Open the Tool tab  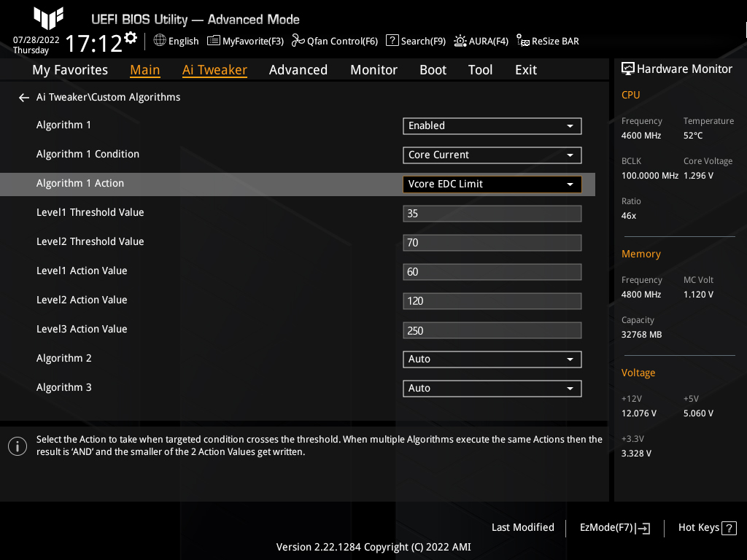[x=480, y=70]
